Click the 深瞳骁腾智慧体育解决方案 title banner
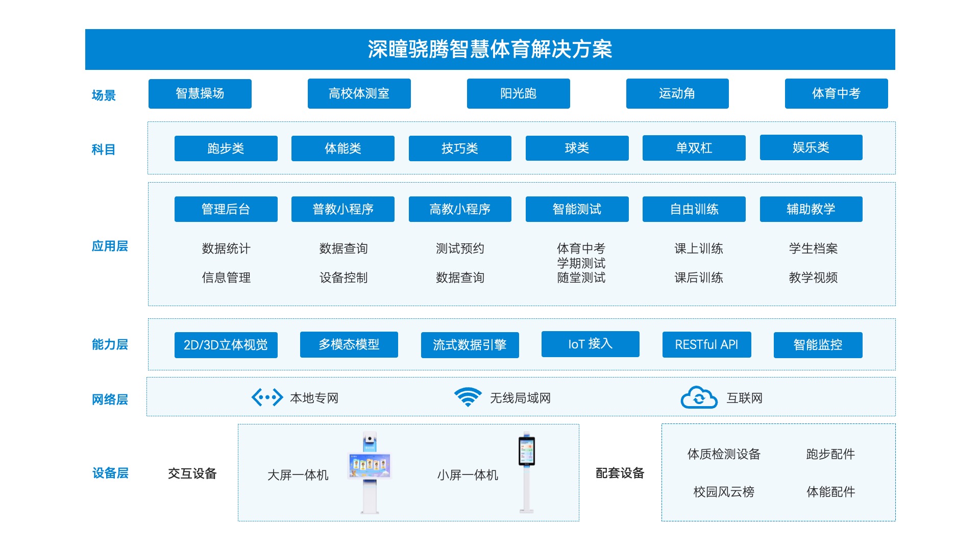980x551 pixels. (x=489, y=49)
